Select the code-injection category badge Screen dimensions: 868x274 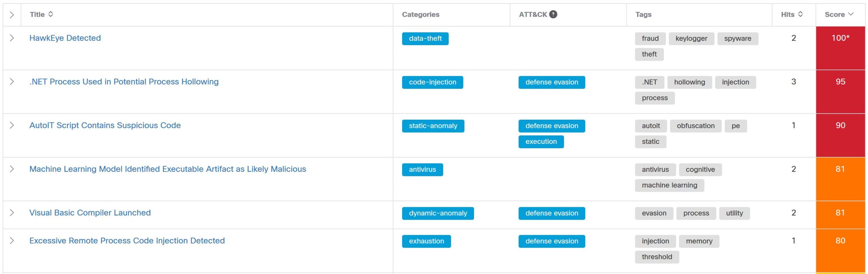click(432, 82)
